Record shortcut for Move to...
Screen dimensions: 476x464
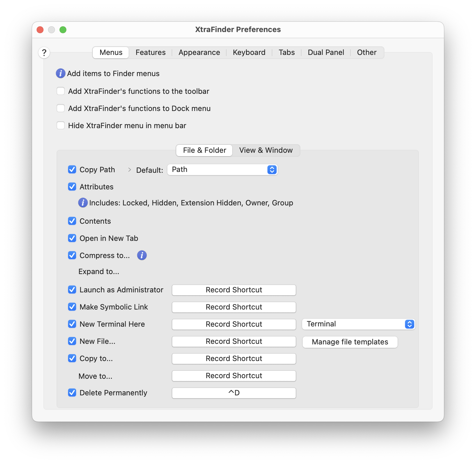pyautogui.click(x=234, y=376)
